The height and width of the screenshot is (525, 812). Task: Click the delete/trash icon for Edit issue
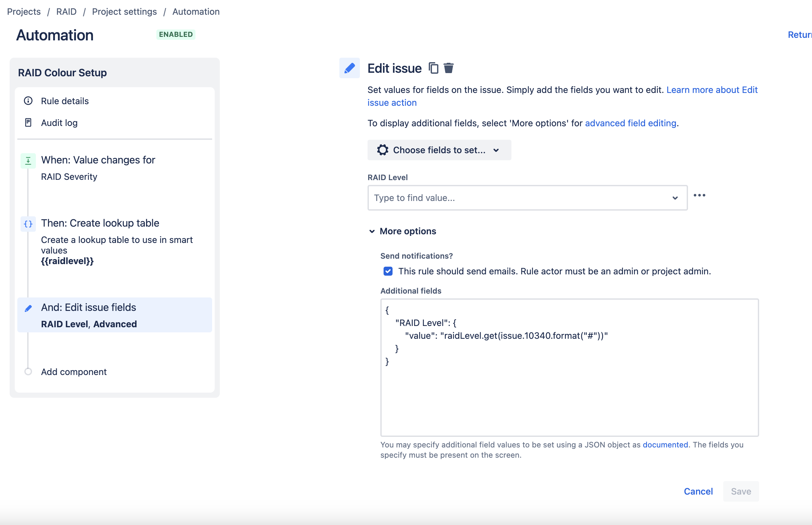[x=449, y=68]
